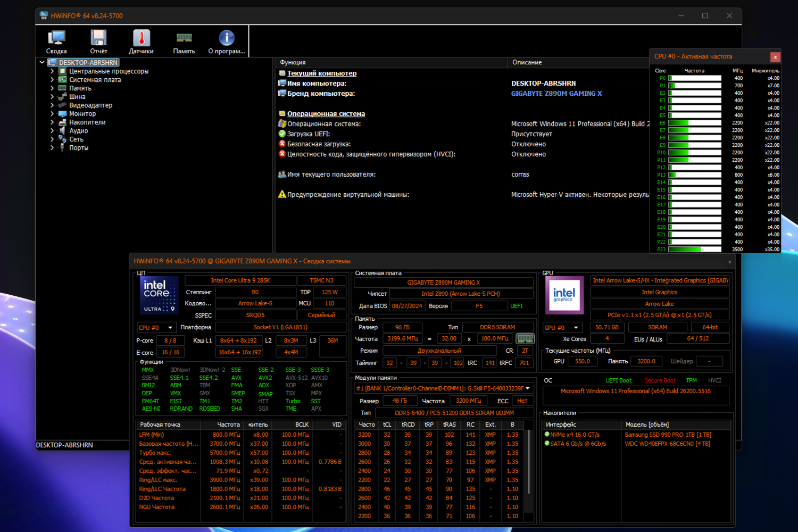Click the Двухканальный memory mode field
This screenshot has height=532, width=798.
[439, 351]
